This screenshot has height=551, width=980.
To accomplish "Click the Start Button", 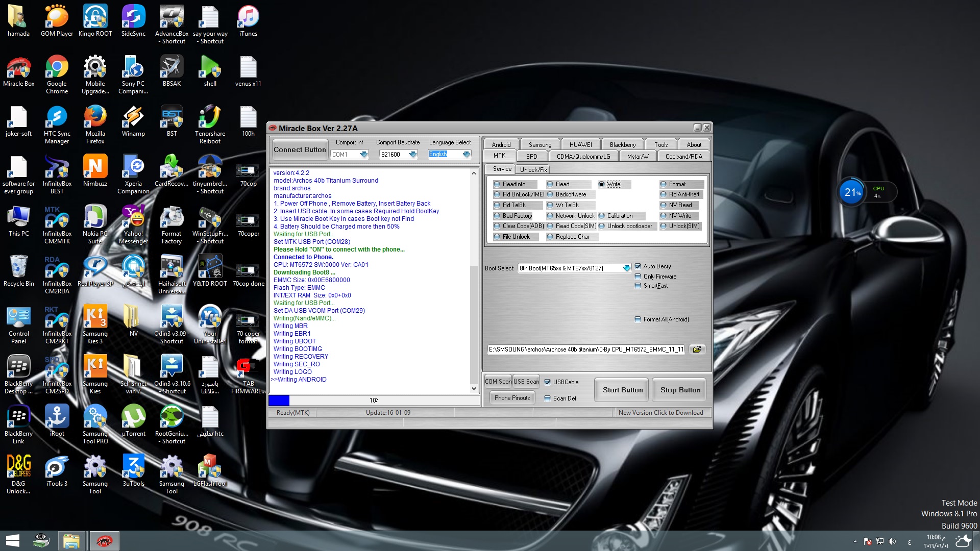I will [x=622, y=390].
